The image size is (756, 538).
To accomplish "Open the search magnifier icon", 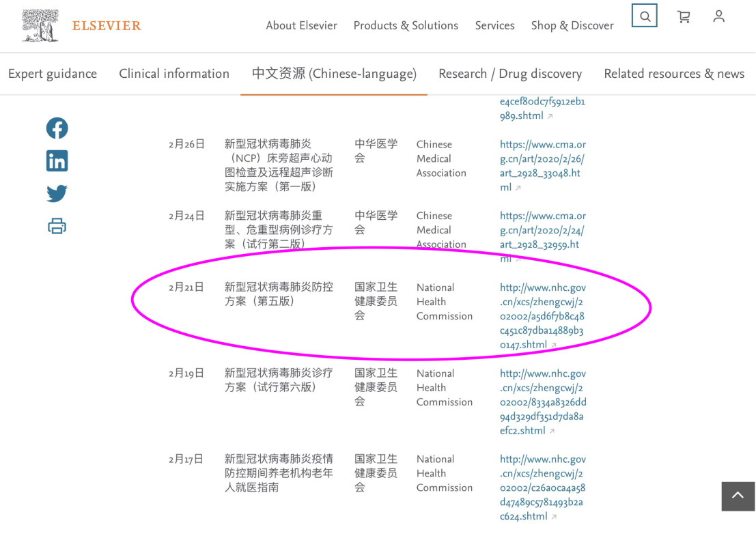I will [645, 16].
